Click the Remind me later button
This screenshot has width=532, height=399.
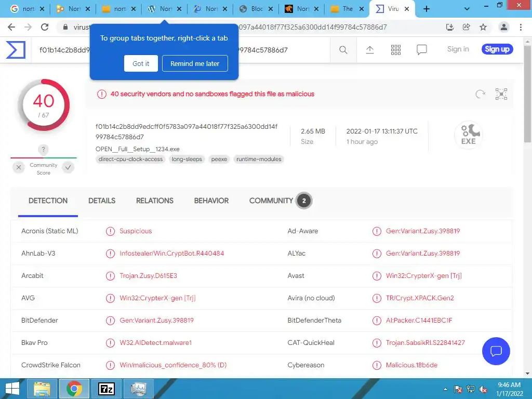click(x=195, y=63)
